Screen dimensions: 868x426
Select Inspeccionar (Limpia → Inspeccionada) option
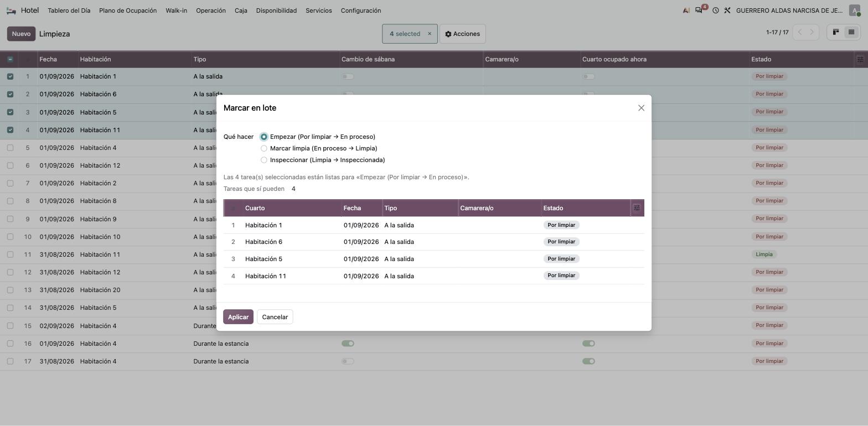[x=264, y=160]
